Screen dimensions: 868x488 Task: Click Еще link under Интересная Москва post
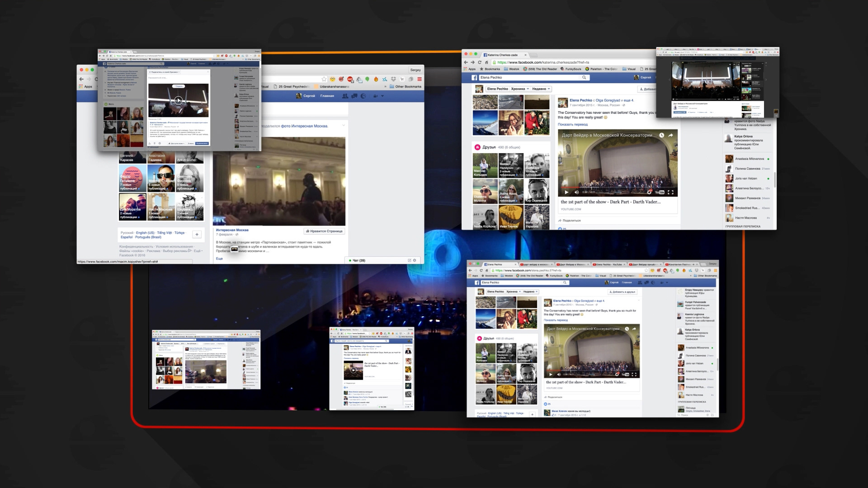(219, 258)
